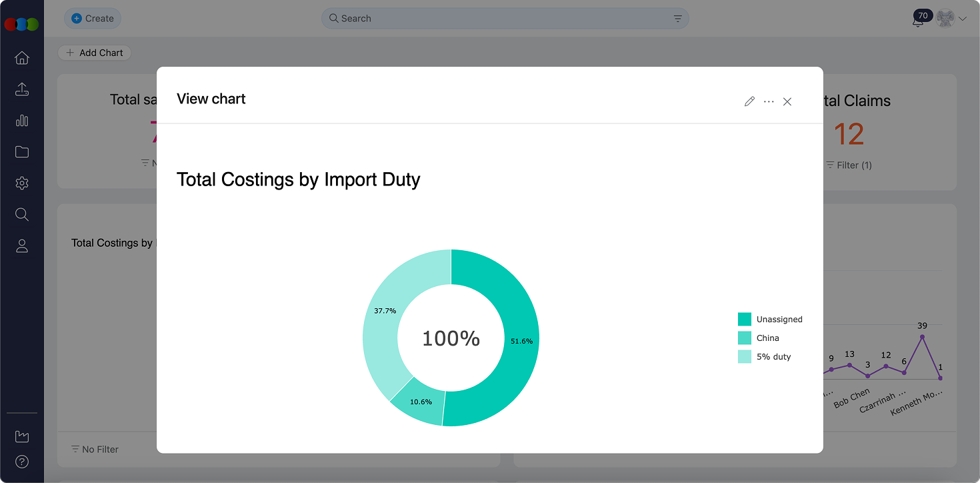Screen dimensions: 980x483
Task: Click the Create button
Action: pyautogui.click(x=93, y=19)
